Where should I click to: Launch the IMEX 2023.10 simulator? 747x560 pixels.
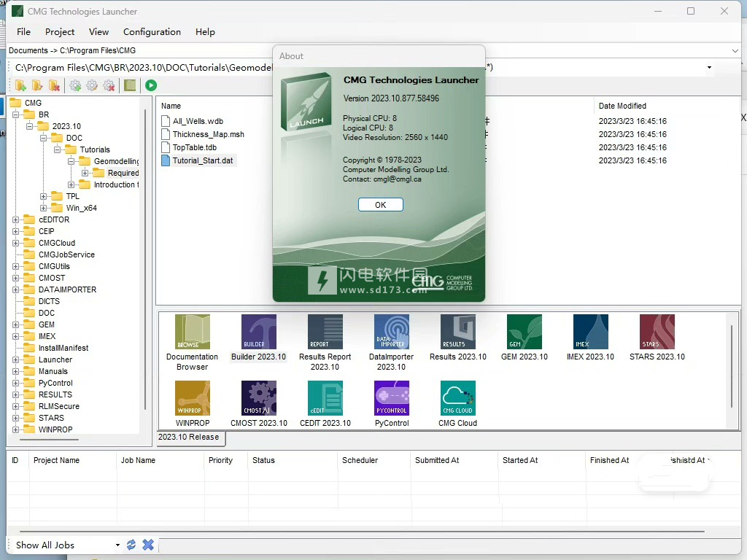[x=591, y=332]
